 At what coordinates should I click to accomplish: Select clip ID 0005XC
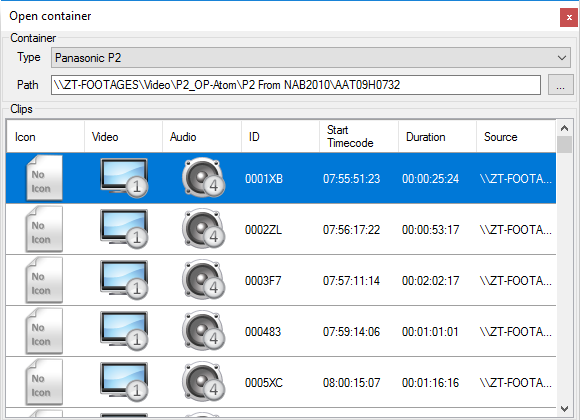264,383
